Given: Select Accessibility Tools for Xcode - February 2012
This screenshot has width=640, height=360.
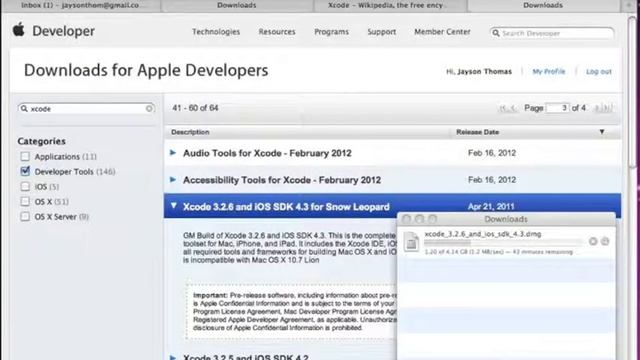Looking at the screenshot, I should [x=282, y=180].
